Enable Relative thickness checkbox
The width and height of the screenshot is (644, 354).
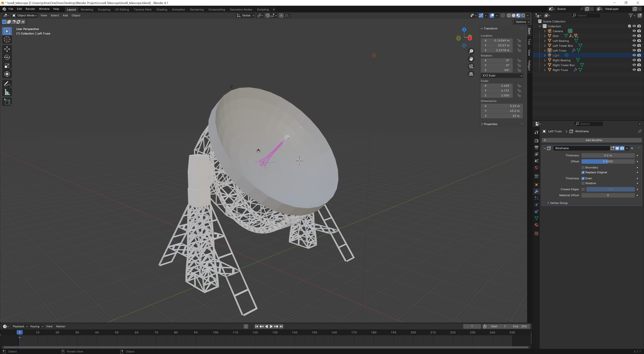click(583, 183)
